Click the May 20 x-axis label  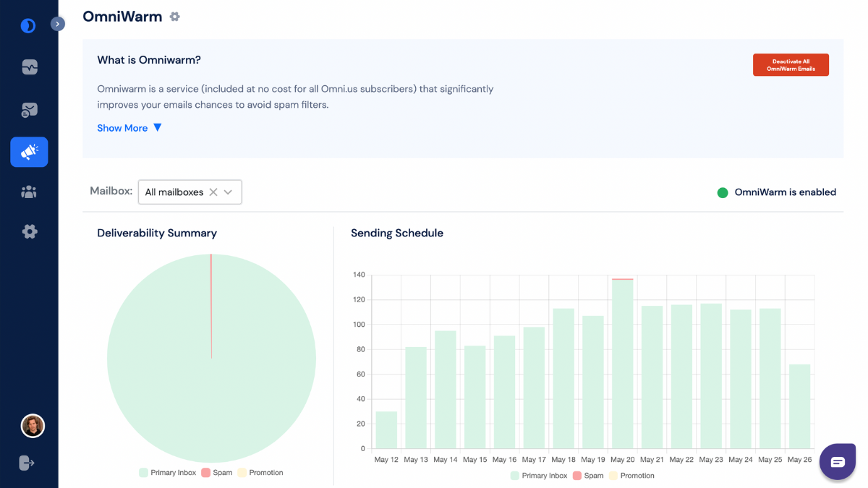[622, 460]
